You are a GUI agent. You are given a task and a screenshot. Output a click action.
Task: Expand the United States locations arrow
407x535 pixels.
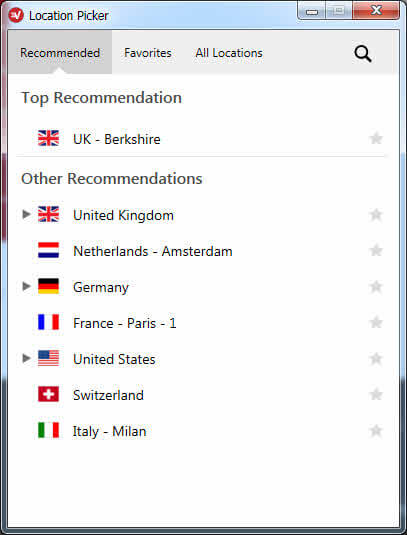pyautogui.click(x=26, y=358)
